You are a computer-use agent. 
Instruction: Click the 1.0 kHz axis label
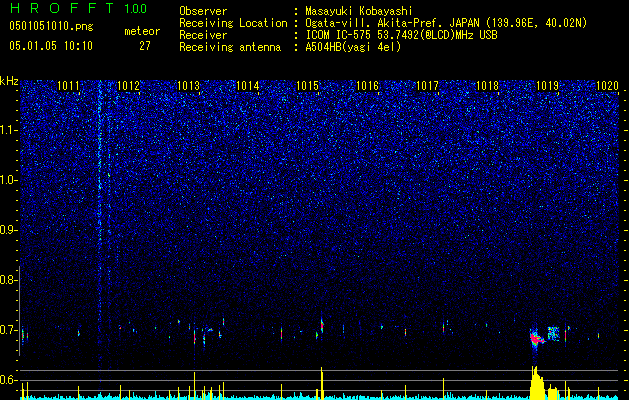click(9, 180)
